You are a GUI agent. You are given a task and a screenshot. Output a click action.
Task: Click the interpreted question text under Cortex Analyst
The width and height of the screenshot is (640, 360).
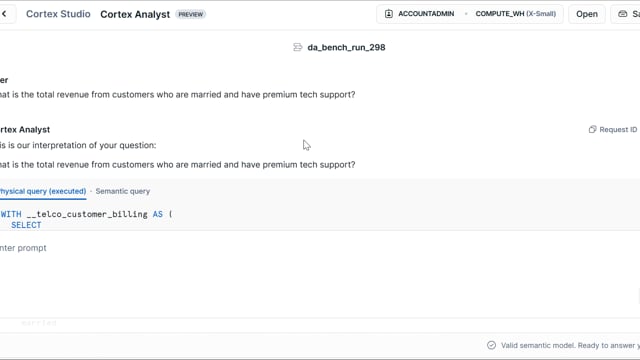(178, 164)
